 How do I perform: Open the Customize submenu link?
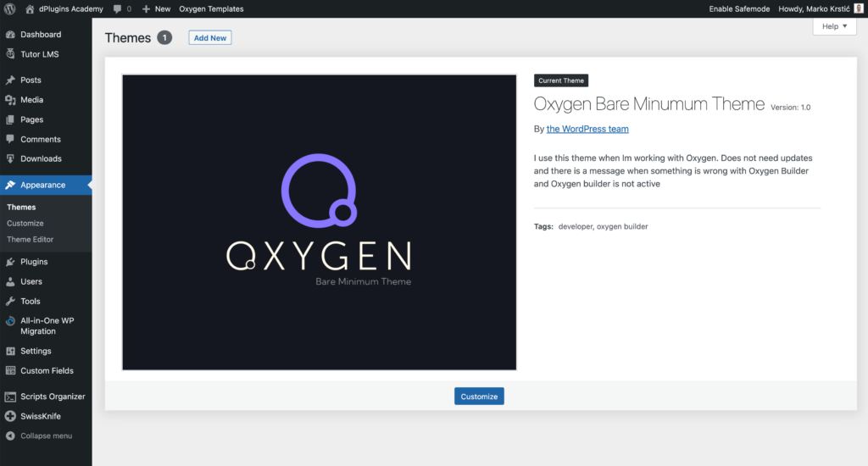point(25,223)
